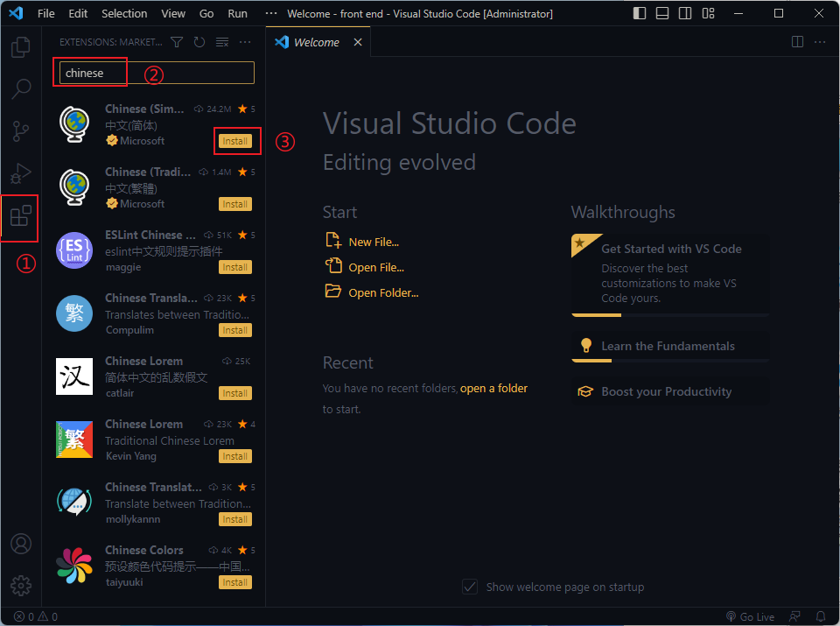840x626 pixels.
Task: Open the Learn the Fundamentals walkthrough
Action: click(670, 347)
